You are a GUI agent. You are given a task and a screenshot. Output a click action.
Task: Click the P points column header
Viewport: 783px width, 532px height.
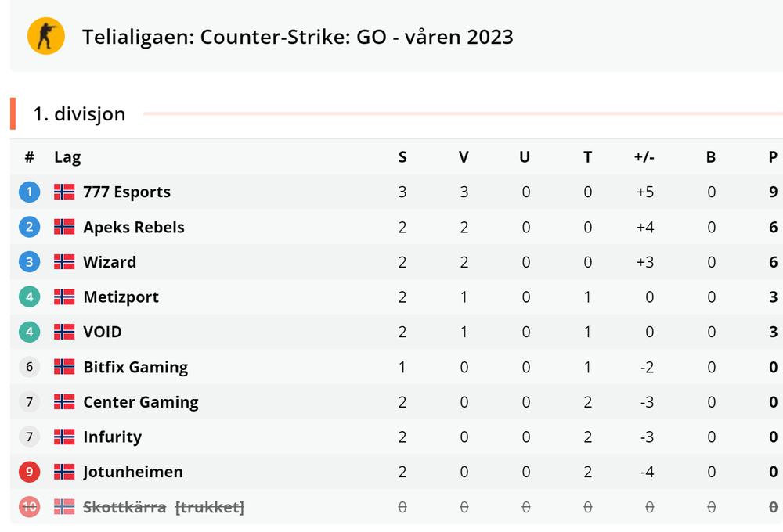(x=773, y=157)
